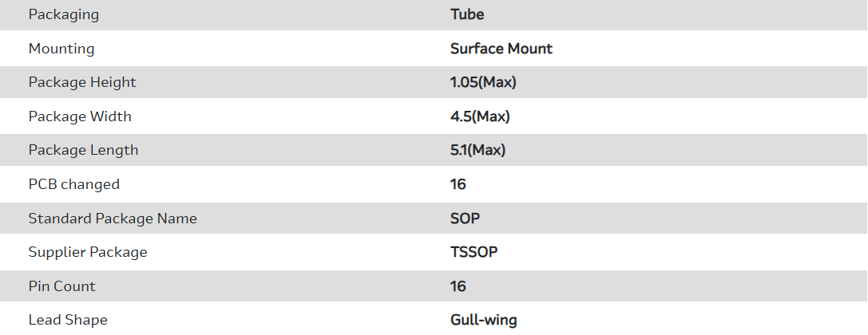
Task: Click the Package Height label
Action: pyautogui.click(x=82, y=82)
